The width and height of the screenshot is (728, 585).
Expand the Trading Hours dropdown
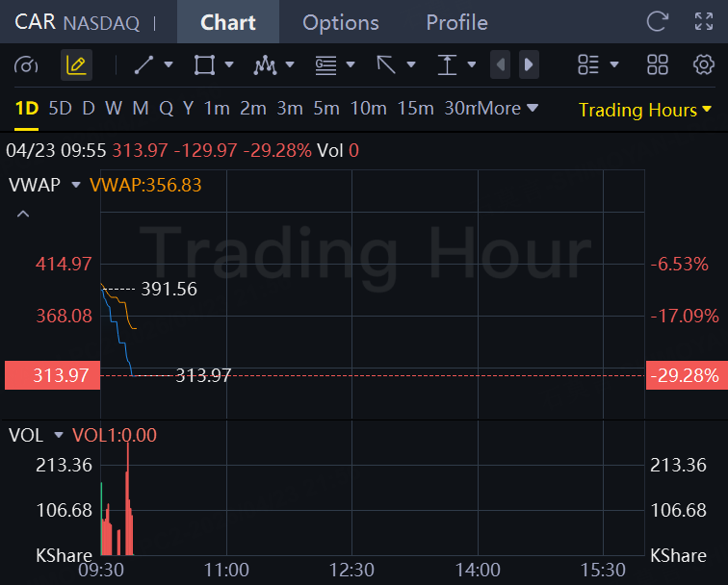[645, 110]
